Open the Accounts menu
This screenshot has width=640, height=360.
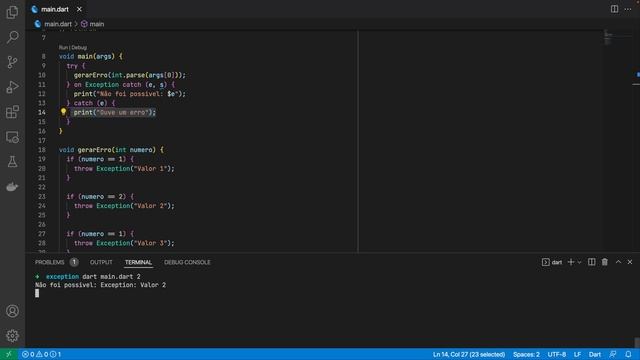(12, 311)
